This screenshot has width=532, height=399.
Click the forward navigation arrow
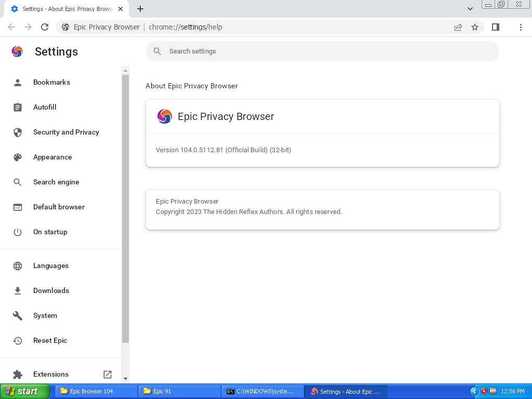(28, 27)
